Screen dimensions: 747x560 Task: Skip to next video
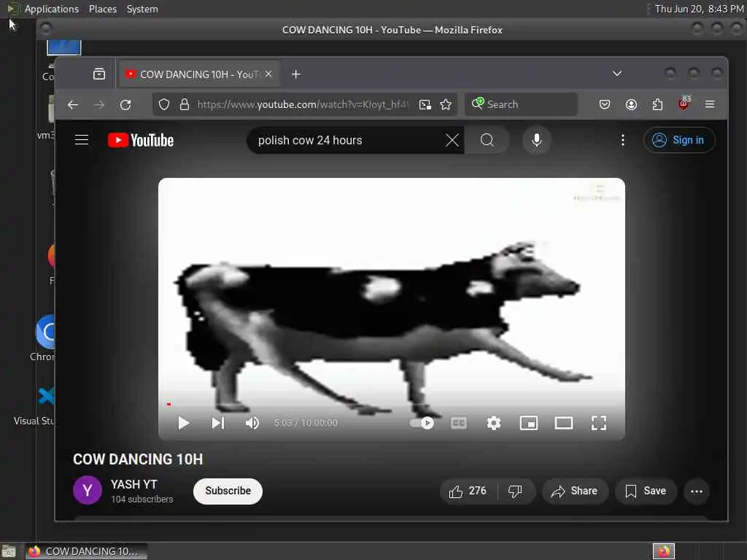click(217, 423)
